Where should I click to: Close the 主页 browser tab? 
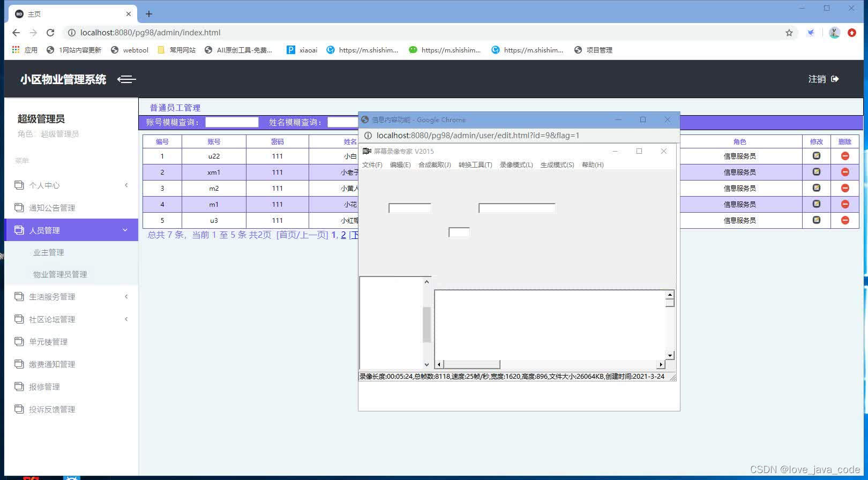129,14
